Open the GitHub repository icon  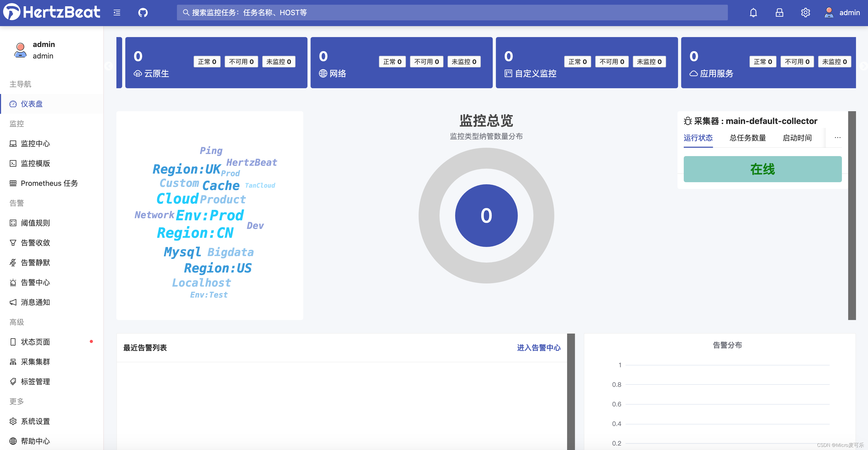(x=143, y=13)
